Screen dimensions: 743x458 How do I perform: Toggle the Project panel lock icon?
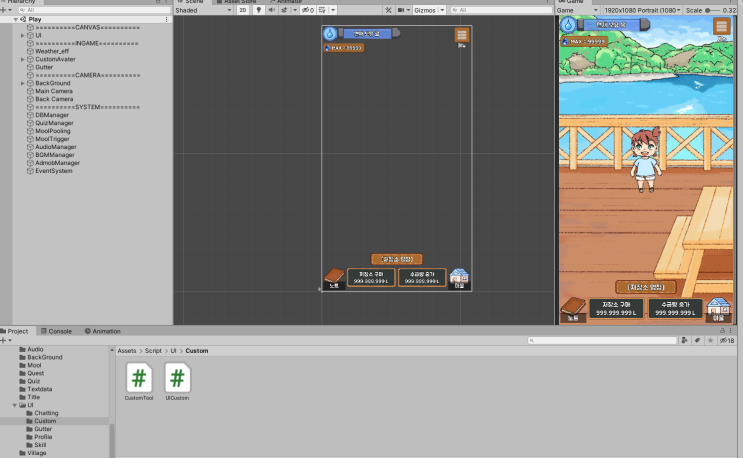723,331
